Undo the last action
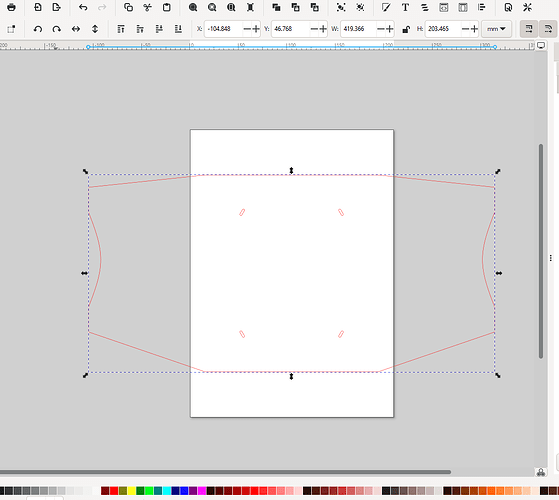The image size is (559, 500). point(83,7)
